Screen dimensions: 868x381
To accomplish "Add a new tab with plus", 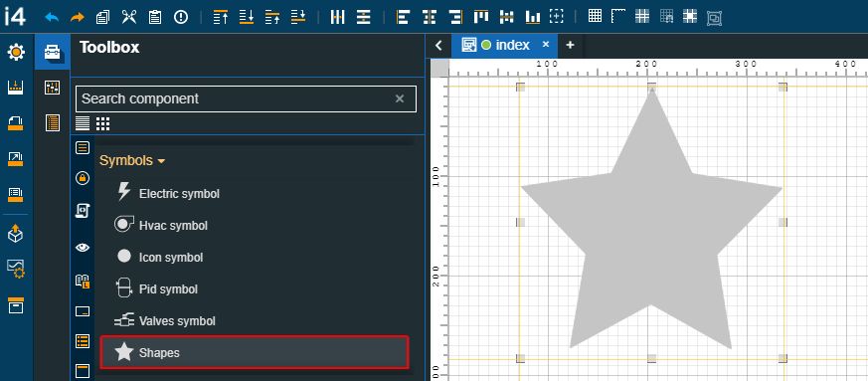I will [x=570, y=46].
